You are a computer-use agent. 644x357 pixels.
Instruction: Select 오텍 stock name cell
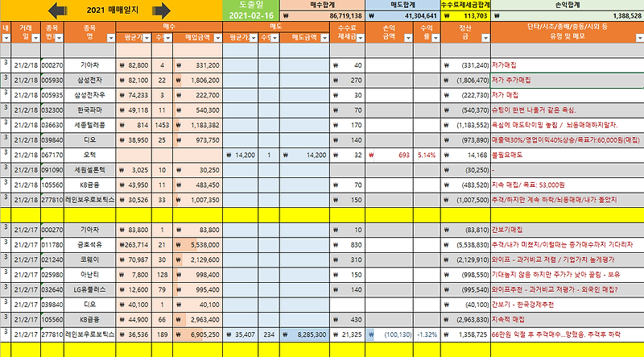click(90, 155)
